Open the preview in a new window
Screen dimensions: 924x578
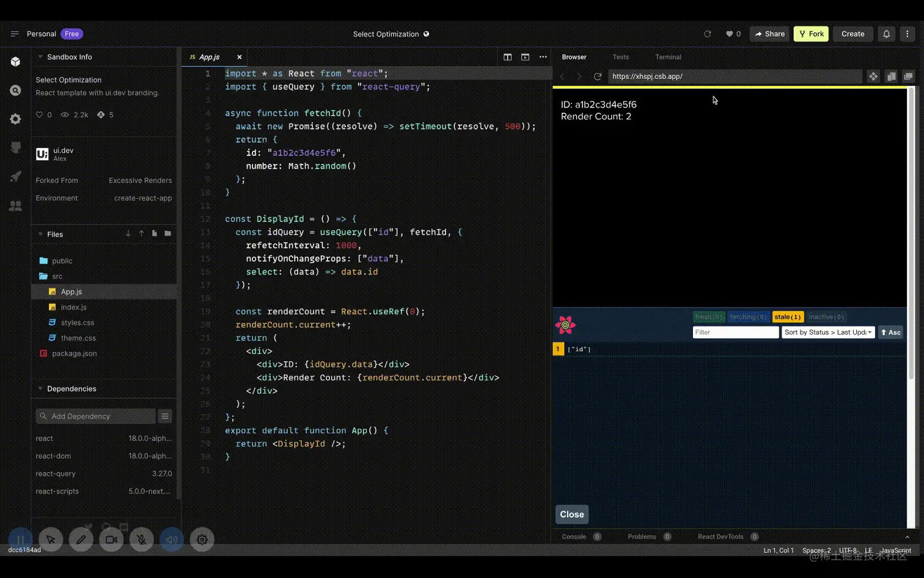pos(909,76)
